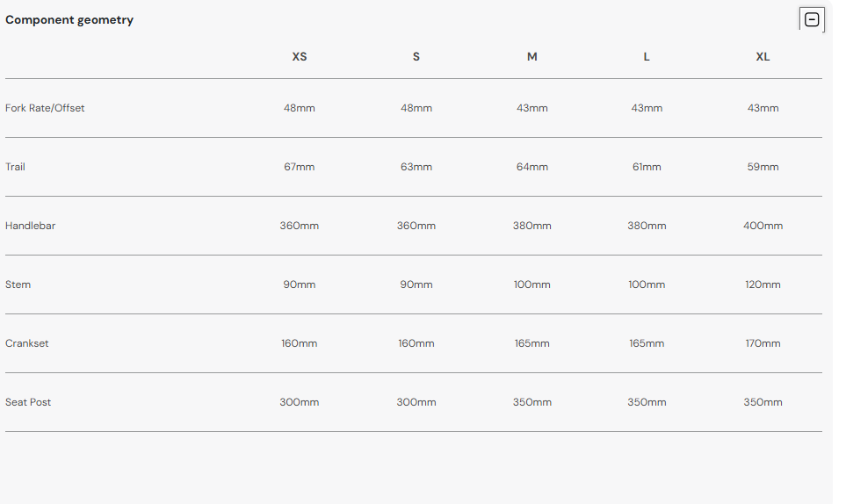846x504 pixels.
Task: Click the Stem row label
Action: [18, 284]
